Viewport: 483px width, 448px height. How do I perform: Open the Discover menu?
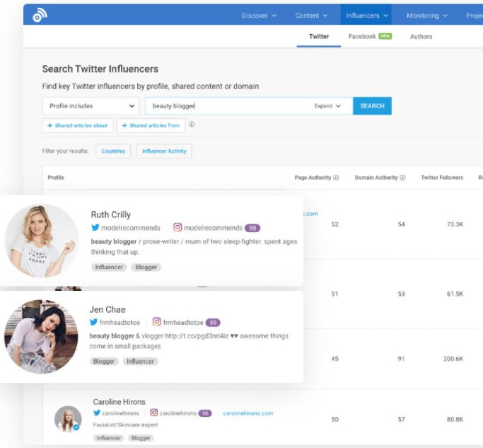tap(259, 16)
